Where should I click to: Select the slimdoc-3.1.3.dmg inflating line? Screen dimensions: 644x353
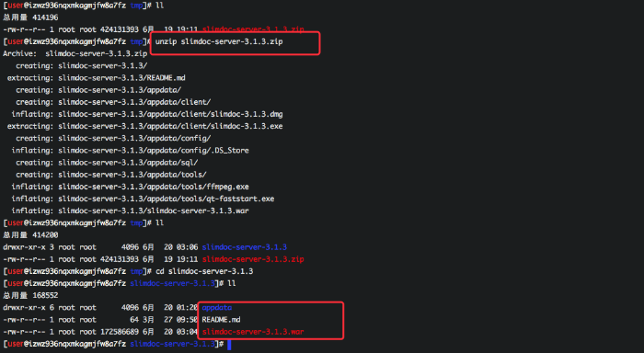point(147,114)
